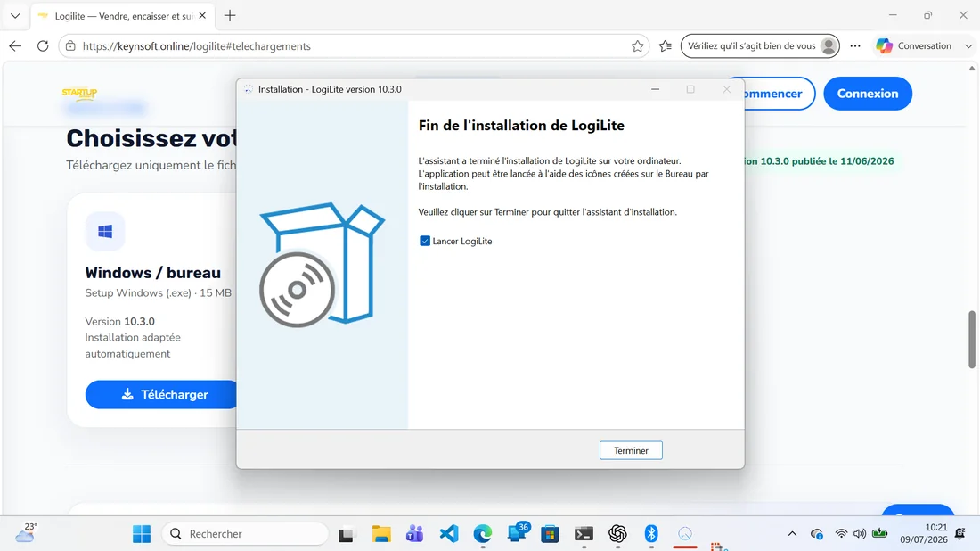
Task: Bookmark page with the star icon
Action: [x=637, y=45]
